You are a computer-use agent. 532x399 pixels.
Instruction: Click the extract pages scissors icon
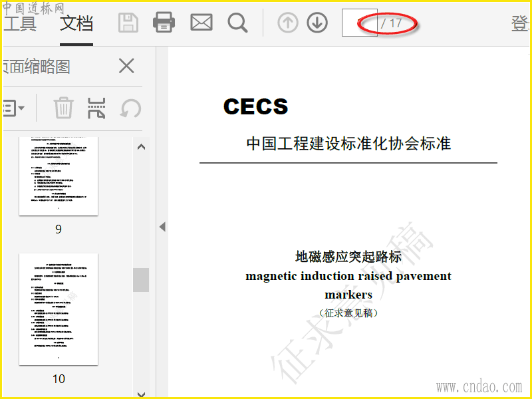point(96,108)
